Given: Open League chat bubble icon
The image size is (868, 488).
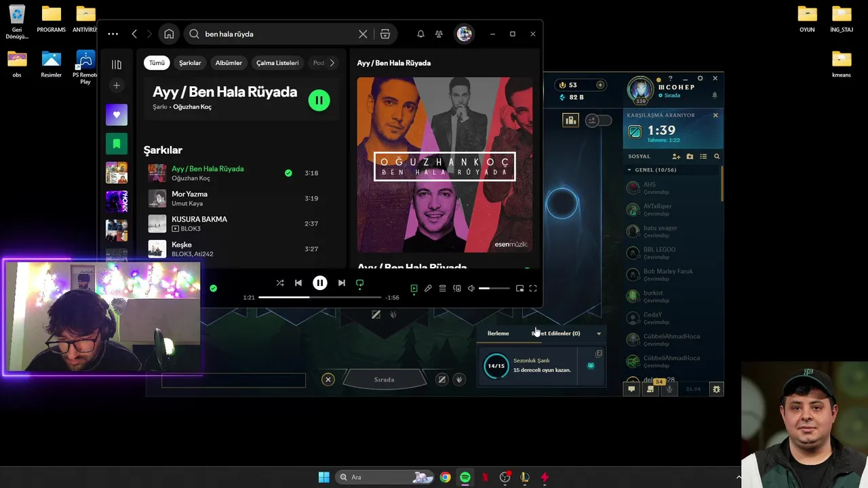Looking at the screenshot, I should point(631,389).
